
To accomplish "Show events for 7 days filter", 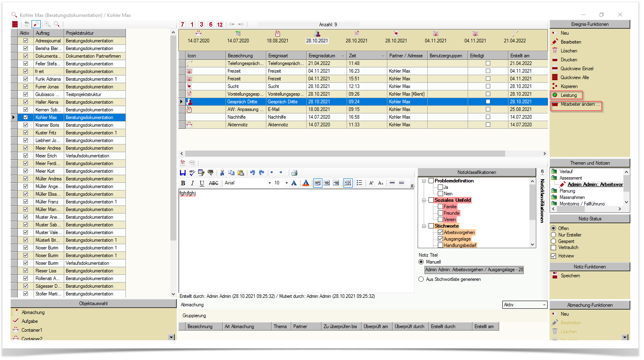I will click(x=182, y=24).
